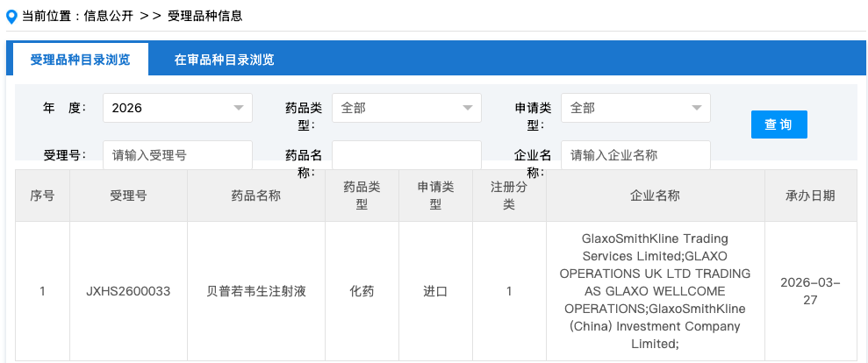
Task: Click the 企业名称 input field
Action: [x=635, y=155]
